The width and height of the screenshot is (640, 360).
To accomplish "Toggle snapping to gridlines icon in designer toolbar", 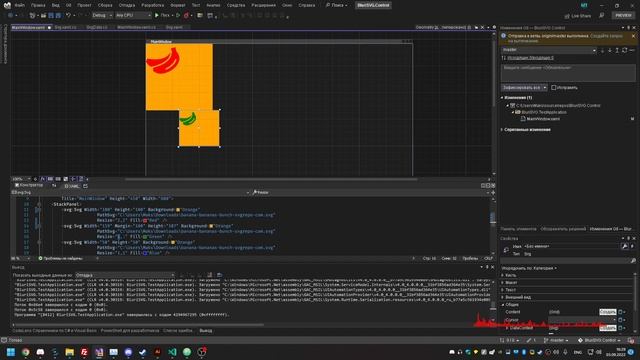I will (58, 179).
